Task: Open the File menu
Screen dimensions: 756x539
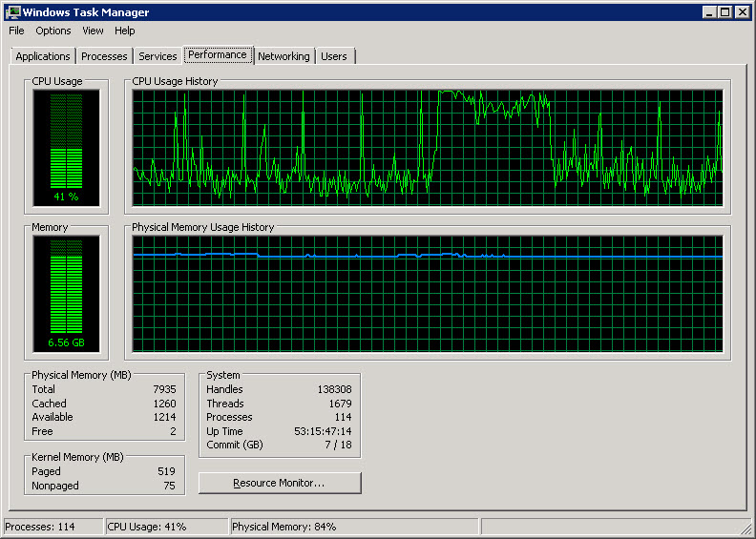Action: point(16,31)
